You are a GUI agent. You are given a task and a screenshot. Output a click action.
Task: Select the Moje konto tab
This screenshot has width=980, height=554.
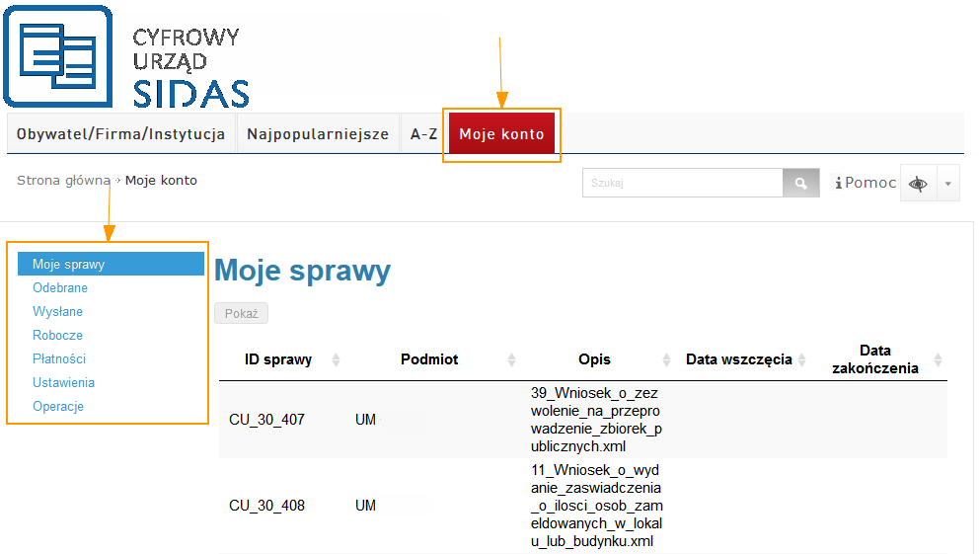click(501, 134)
